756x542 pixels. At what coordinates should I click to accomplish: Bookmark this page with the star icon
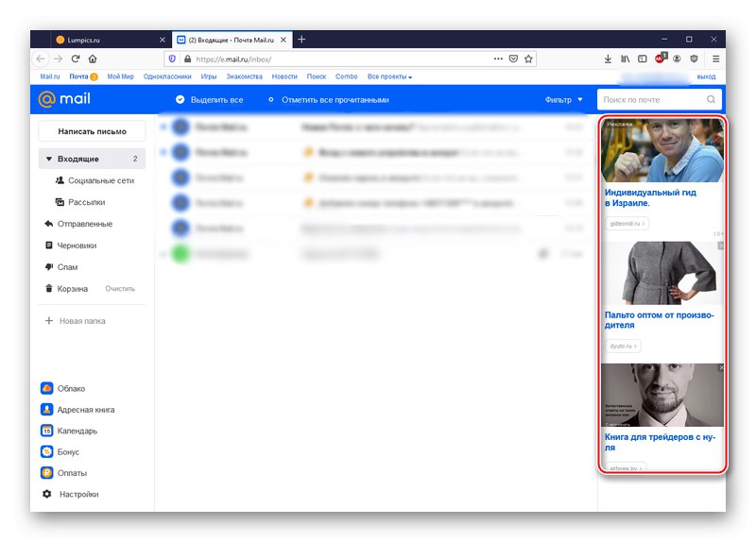click(x=528, y=59)
